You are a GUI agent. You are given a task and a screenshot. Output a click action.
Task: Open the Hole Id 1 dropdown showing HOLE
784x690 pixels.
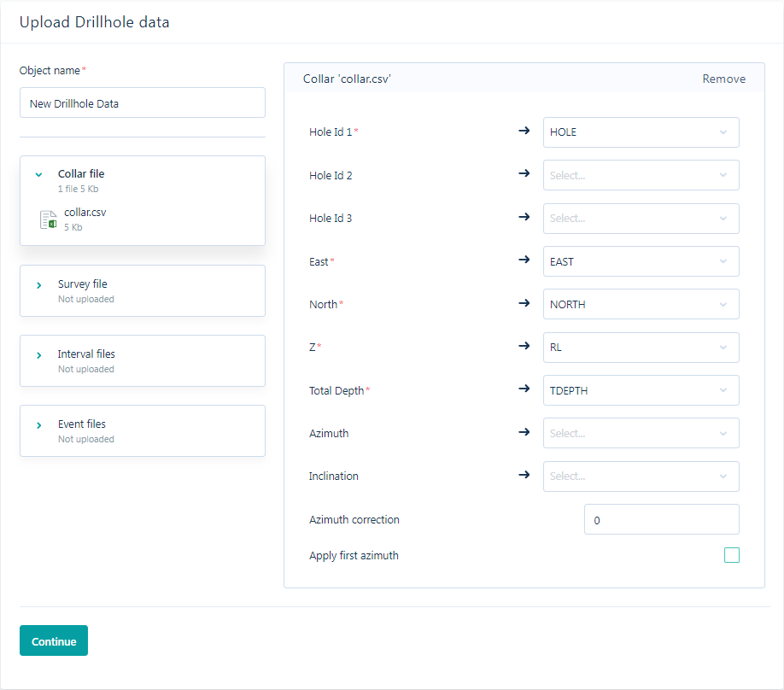click(x=641, y=132)
